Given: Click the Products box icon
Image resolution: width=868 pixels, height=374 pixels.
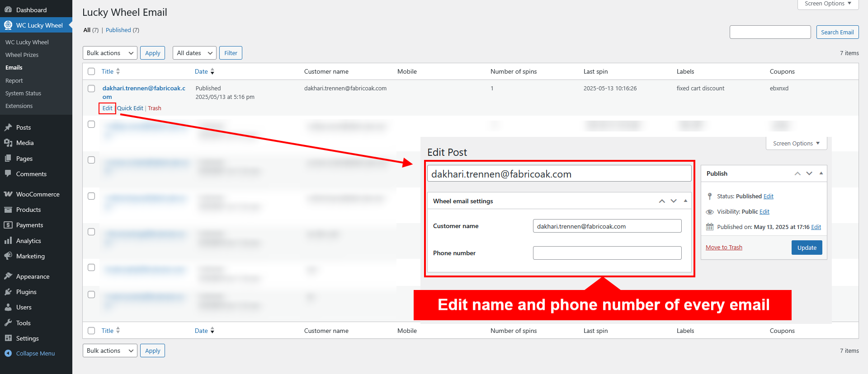Looking at the screenshot, I should (8, 210).
